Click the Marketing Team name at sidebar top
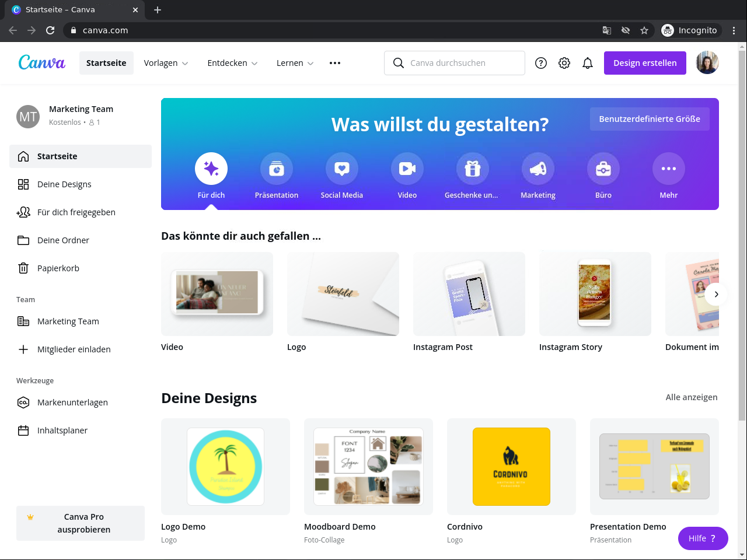The image size is (747, 560). click(81, 109)
